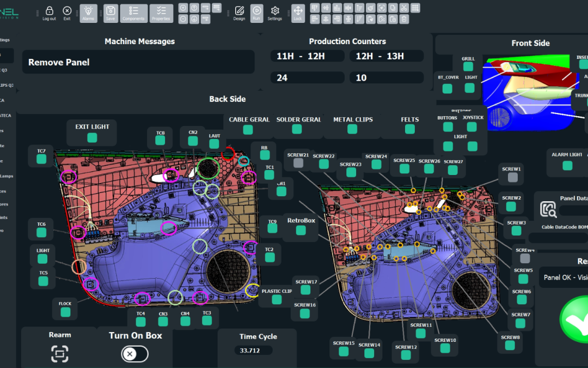
Task: Click the CN2 indicator
Action: pyautogui.click(x=193, y=141)
